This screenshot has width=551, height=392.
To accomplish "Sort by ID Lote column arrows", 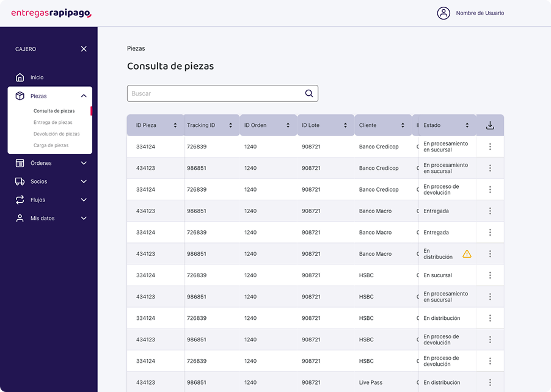I will point(345,125).
